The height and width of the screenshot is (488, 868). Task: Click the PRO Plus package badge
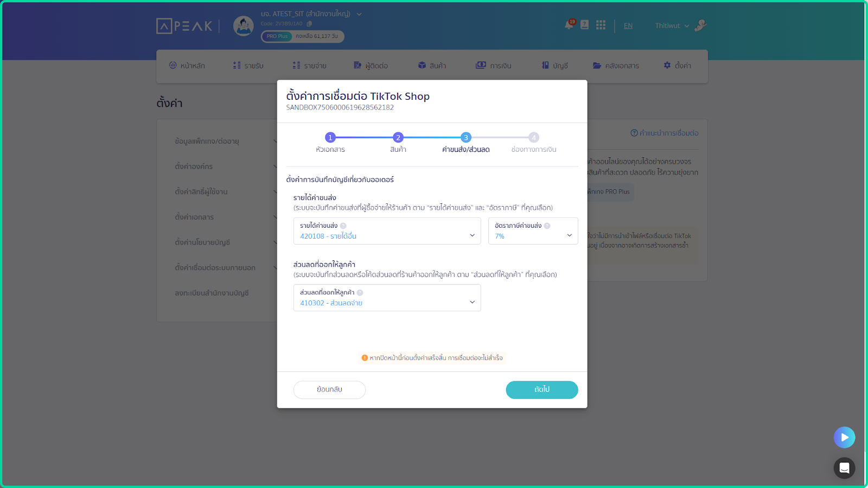point(277,36)
